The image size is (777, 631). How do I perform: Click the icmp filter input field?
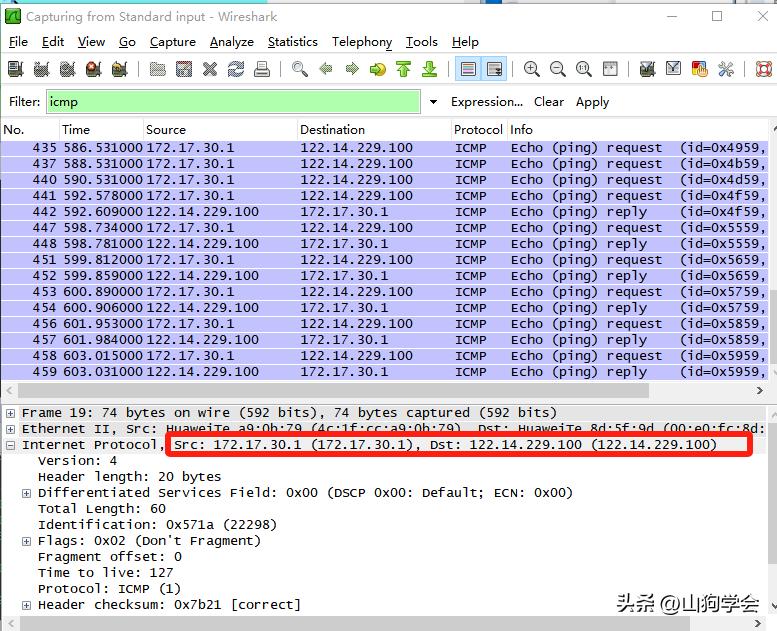(233, 102)
